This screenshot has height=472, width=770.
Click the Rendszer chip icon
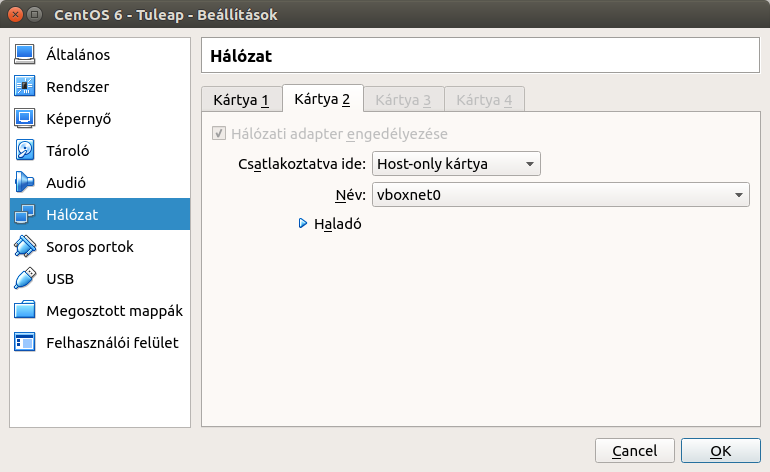click(x=25, y=86)
